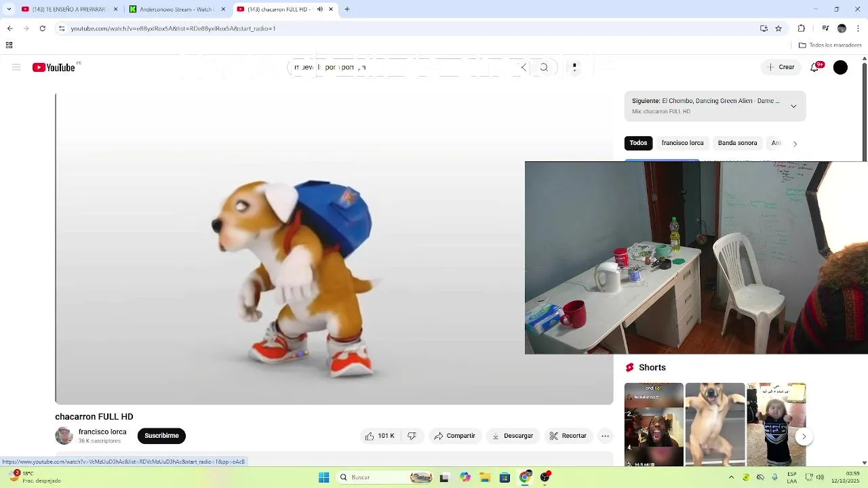This screenshot has height=488, width=868.
Task: Click the Recortar clip button
Action: pos(568,436)
